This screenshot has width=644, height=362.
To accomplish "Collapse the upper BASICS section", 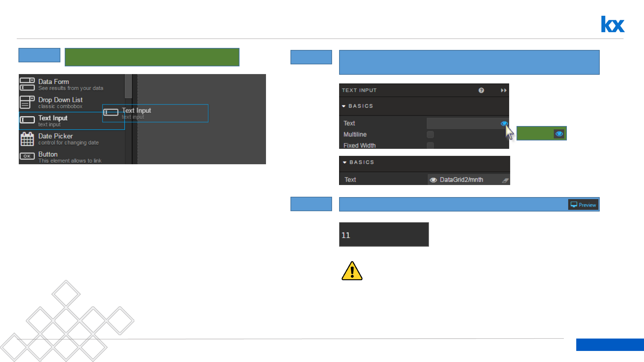I will 344,106.
